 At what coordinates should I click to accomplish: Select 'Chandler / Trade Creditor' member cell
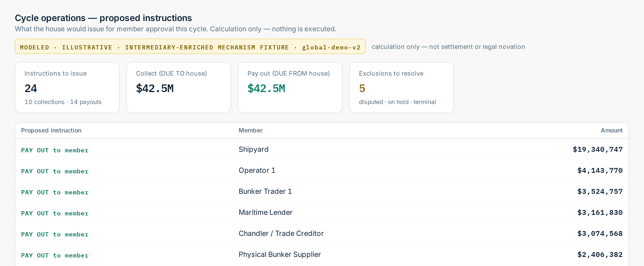click(x=281, y=234)
